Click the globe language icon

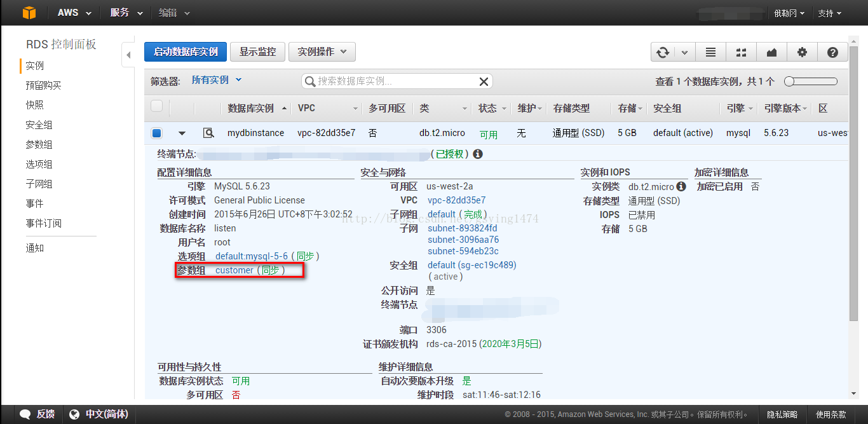(74, 414)
